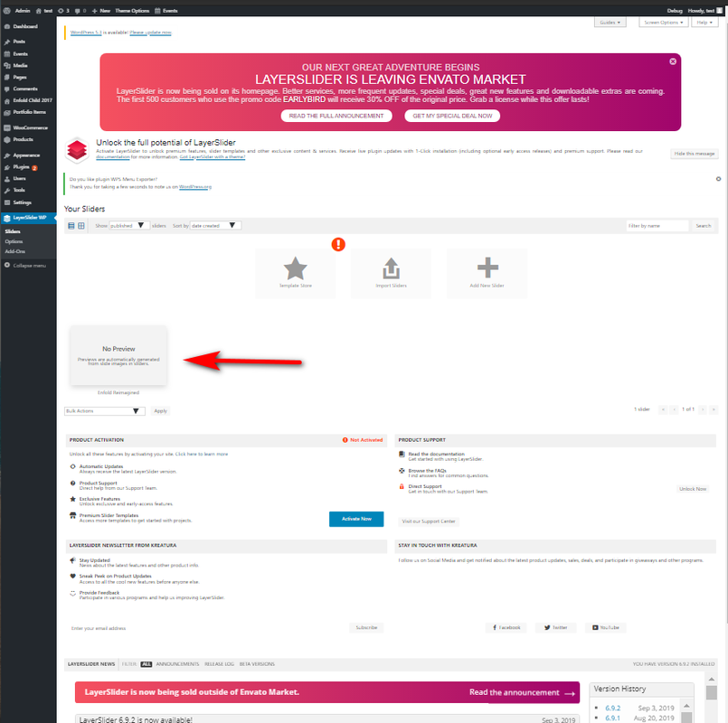Click the Filter by name search field
Screen dimensions: 728x723
[x=657, y=226]
